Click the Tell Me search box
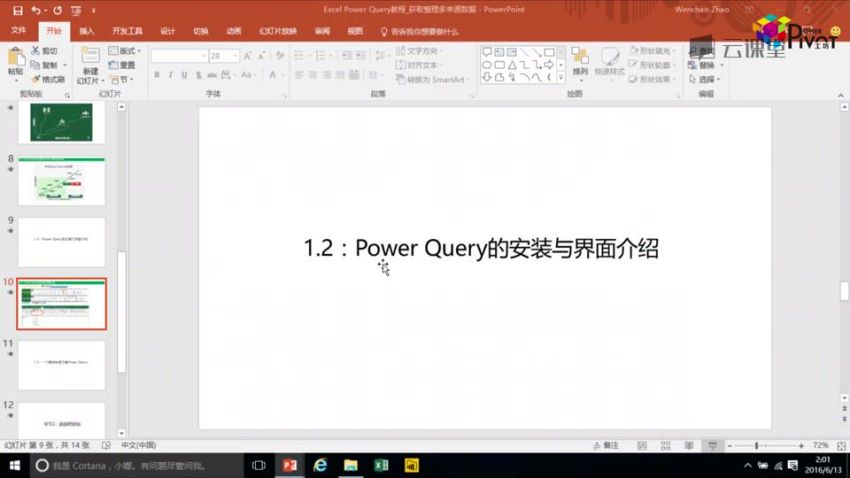 pyautogui.click(x=420, y=32)
